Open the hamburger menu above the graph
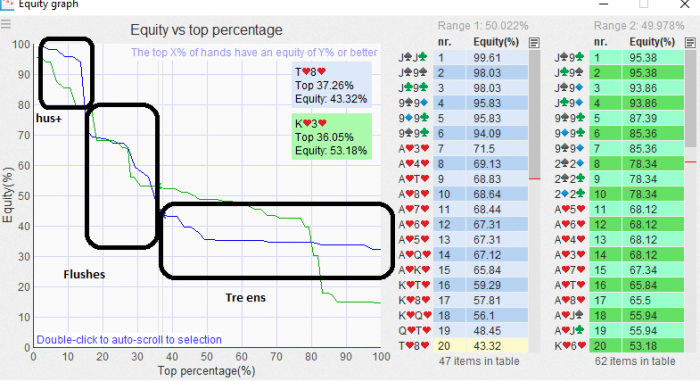The height and width of the screenshot is (381, 700). click(x=6, y=24)
